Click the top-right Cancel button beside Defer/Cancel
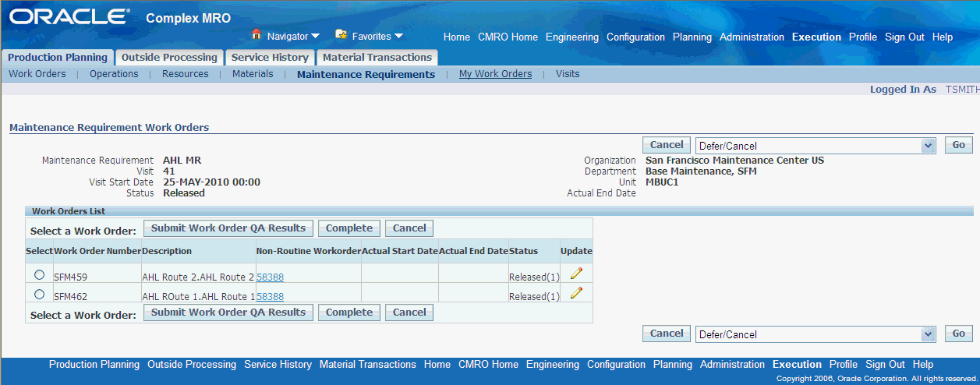 tap(667, 145)
